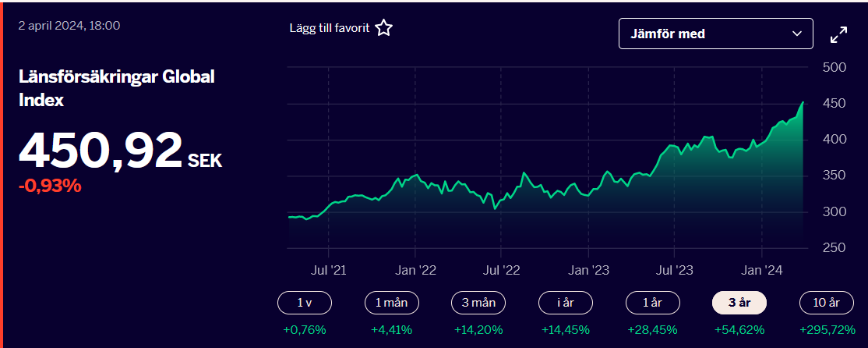Click the chart line's latest peak point
This screenshot has width=868, height=348.
(x=803, y=102)
